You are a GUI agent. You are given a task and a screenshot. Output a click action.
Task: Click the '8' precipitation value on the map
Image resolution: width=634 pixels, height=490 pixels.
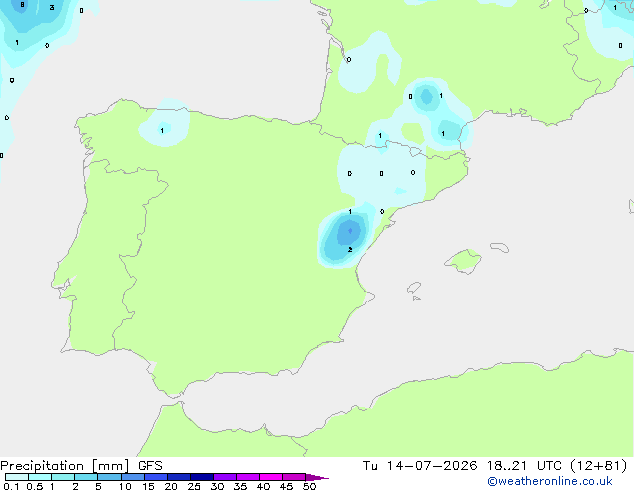coord(22,5)
